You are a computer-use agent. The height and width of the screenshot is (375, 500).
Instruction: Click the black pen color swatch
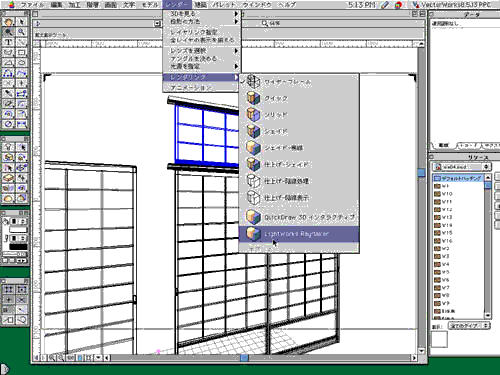18,247
